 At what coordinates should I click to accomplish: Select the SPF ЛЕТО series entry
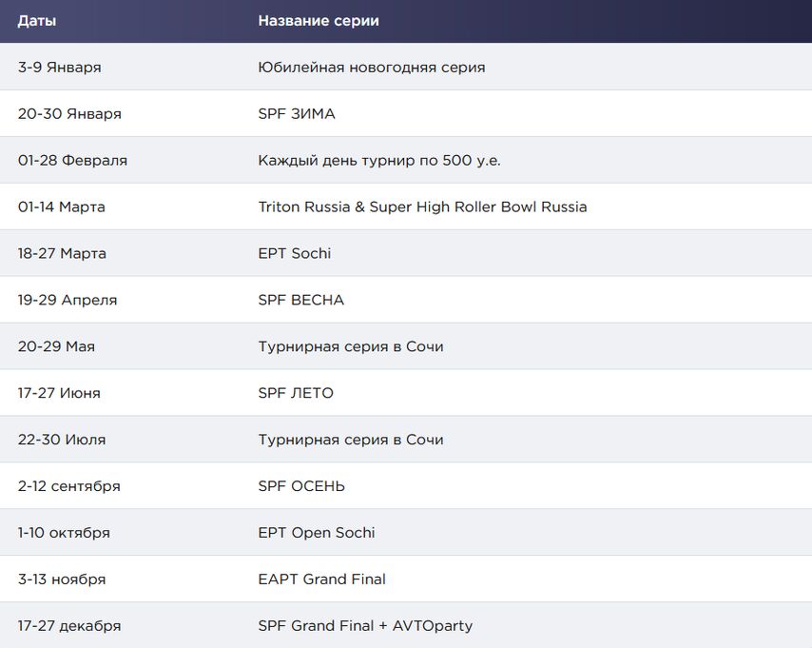tap(296, 393)
